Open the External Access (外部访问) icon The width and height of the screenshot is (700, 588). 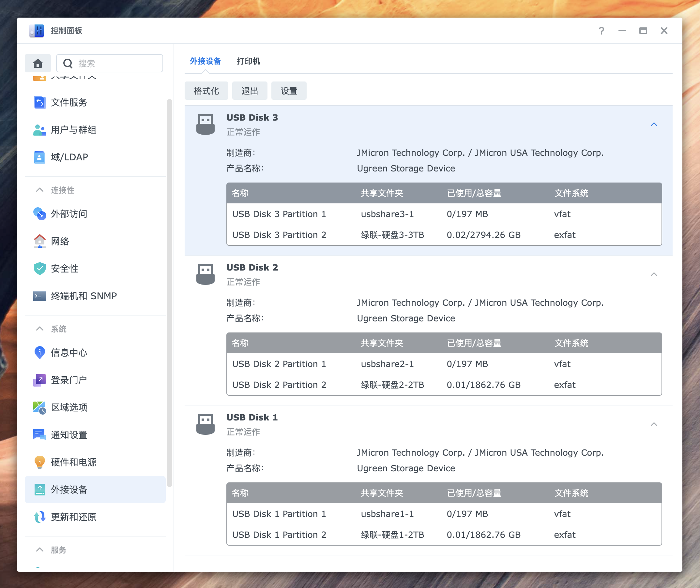point(40,214)
